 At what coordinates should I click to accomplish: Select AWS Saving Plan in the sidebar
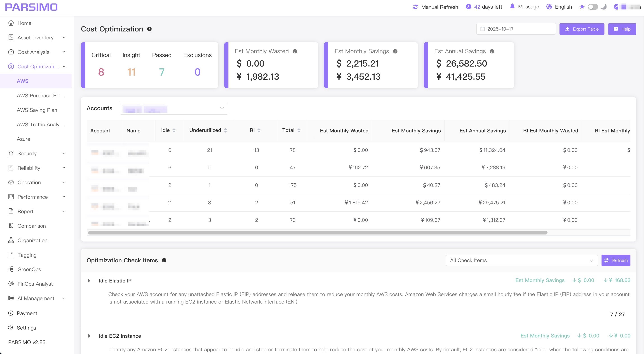[37, 110]
